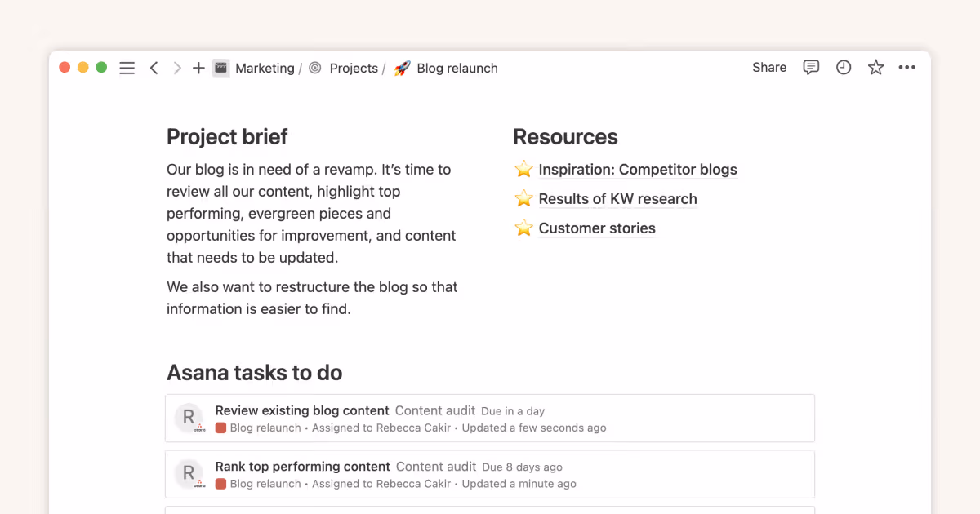
Task: Navigate back with the left chevron
Action: tap(154, 68)
